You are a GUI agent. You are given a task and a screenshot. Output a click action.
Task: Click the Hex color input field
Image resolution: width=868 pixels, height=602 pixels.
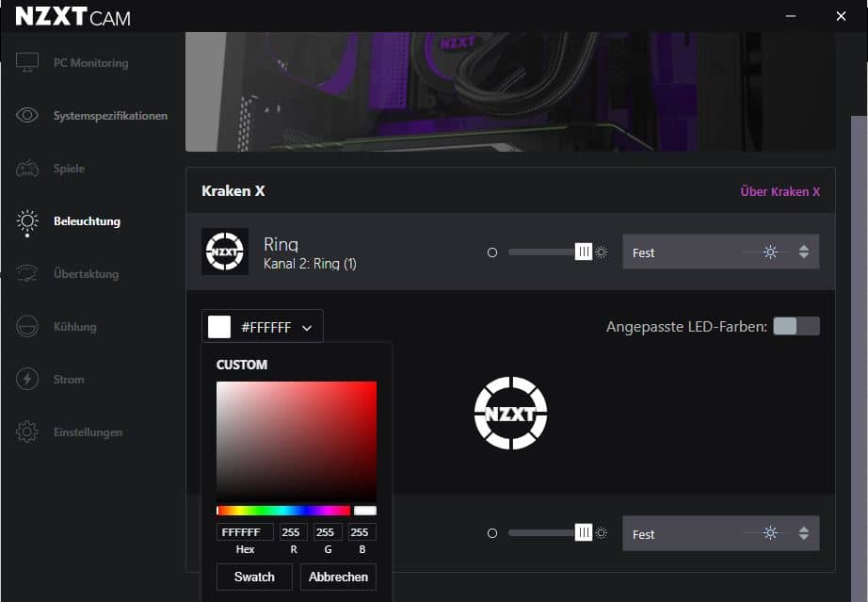[245, 532]
